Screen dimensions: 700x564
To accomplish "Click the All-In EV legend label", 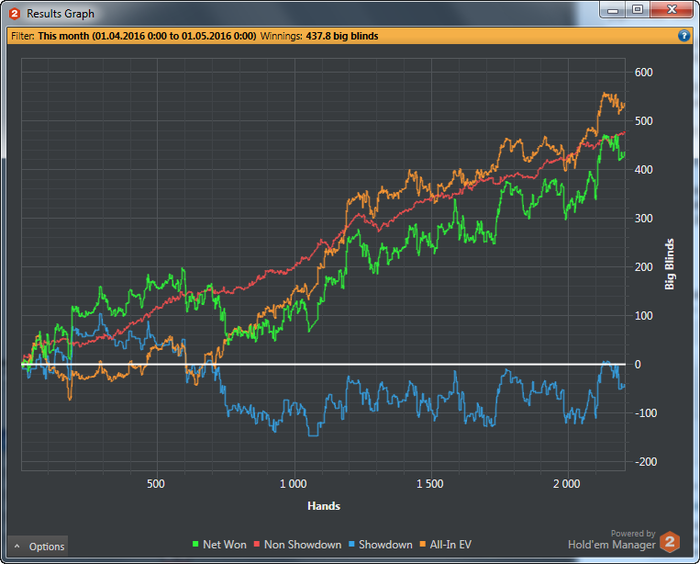I will click(x=451, y=544).
